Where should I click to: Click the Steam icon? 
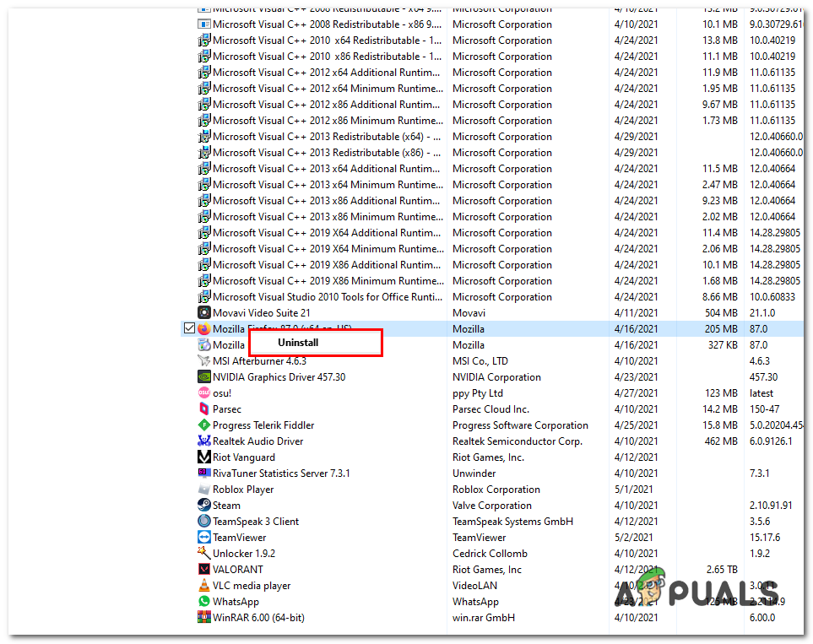pos(204,505)
